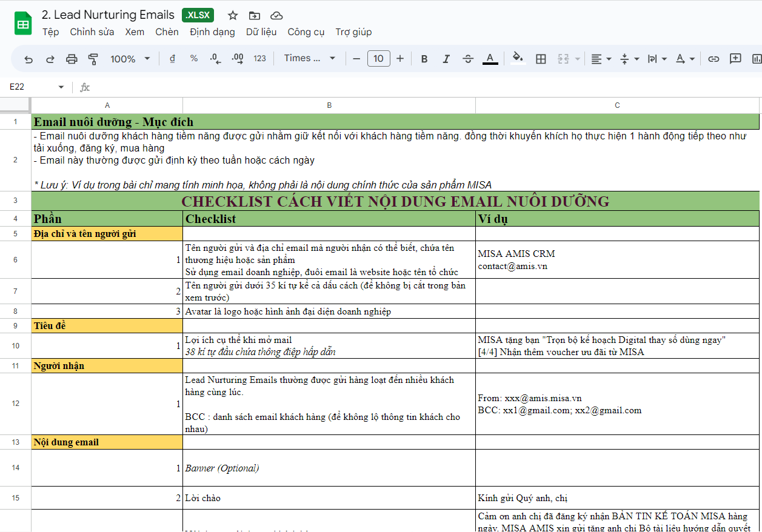Select the 'Email nuôi dưỡng - Mục đích' cell

(395, 122)
